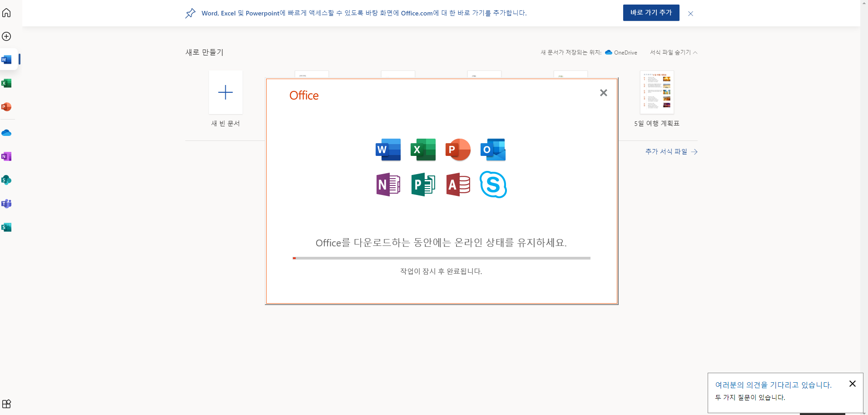
Task: Click the download progress bar
Action: [441, 258]
